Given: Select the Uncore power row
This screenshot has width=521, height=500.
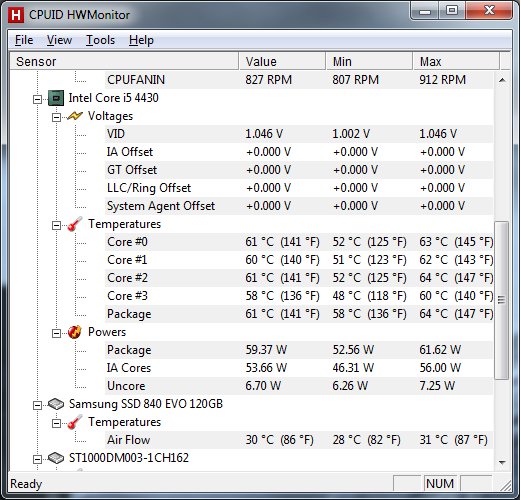Looking at the screenshot, I should pos(299,386).
